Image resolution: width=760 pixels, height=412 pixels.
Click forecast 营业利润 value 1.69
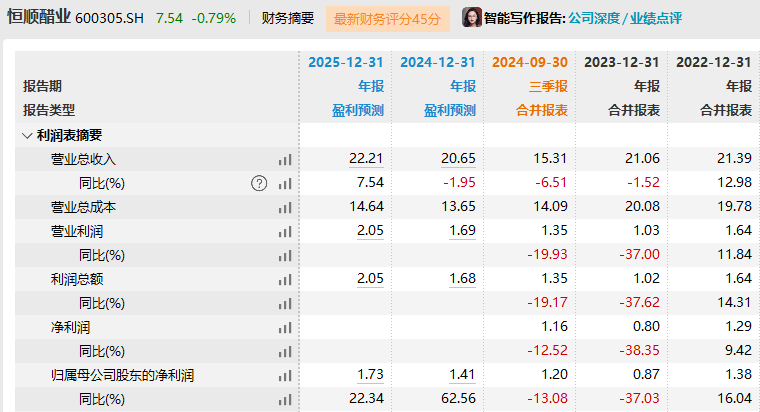462,230
